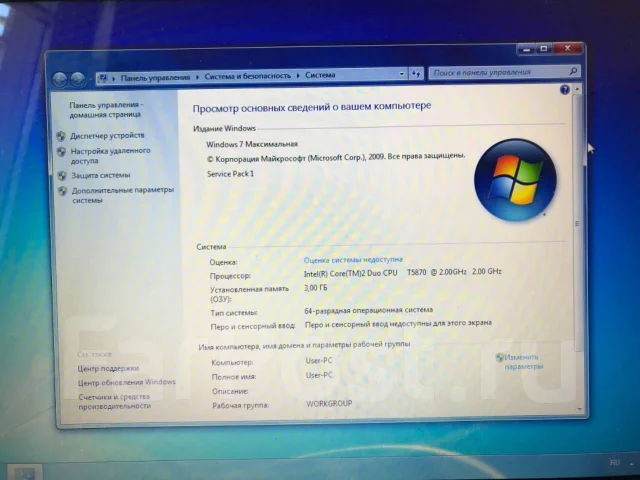This screenshot has height=480, width=640.
Task: Click the scrollbar down arrow
Action: (x=580, y=409)
